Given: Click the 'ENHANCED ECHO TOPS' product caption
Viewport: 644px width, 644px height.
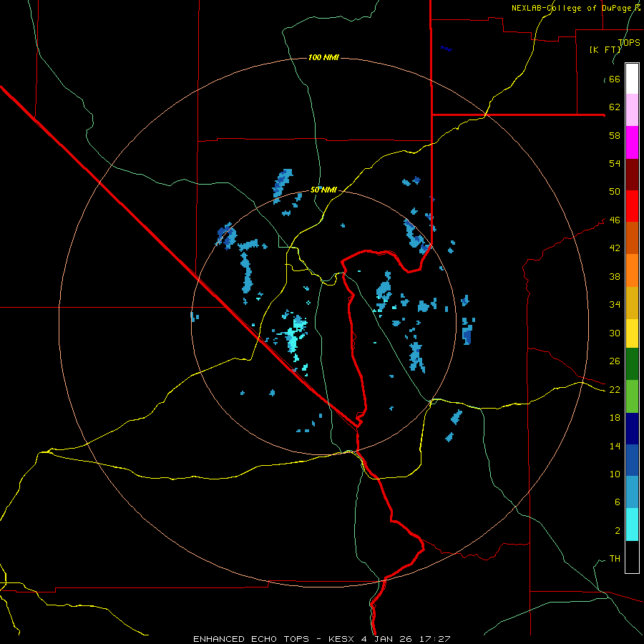Looking at the screenshot, I should click(251, 639).
